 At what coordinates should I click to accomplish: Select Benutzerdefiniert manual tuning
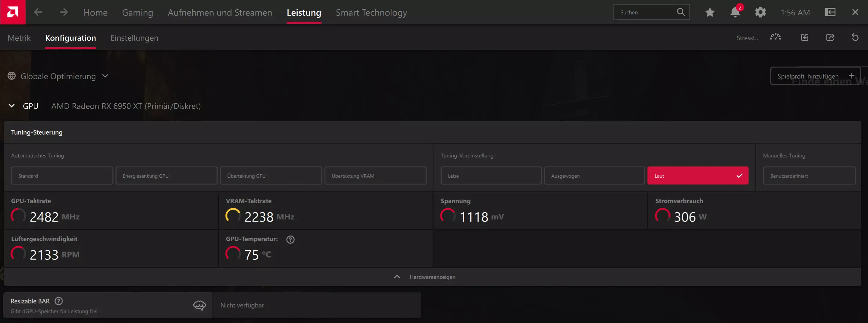point(809,175)
